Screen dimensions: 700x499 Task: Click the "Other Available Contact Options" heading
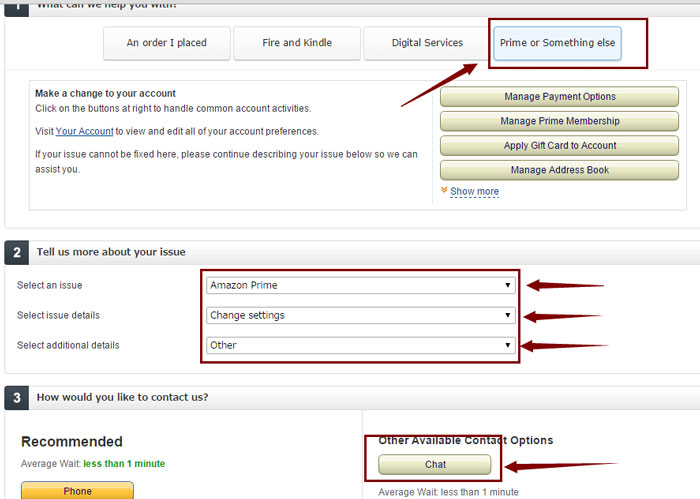click(x=465, y=440)
